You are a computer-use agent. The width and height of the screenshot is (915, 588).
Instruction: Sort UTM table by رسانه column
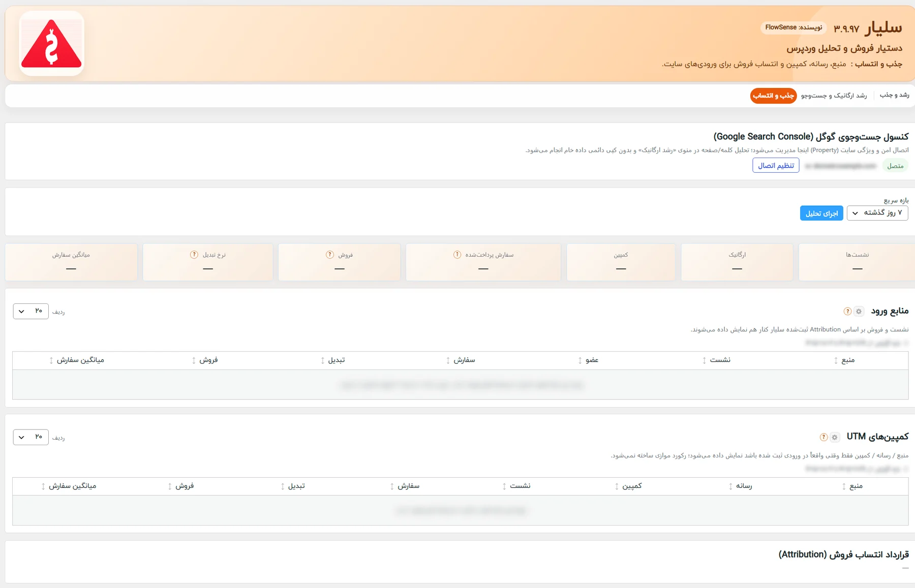[741, 486]
